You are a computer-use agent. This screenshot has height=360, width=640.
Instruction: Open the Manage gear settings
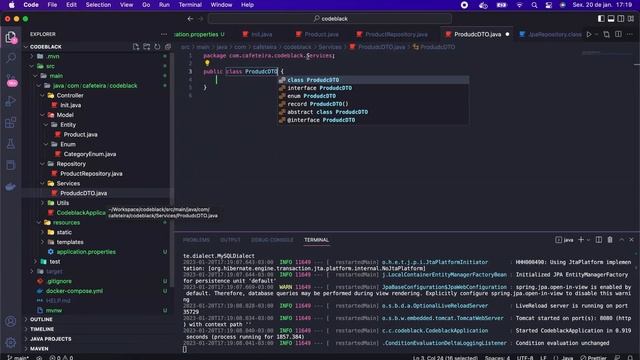[x=11, y=342]
